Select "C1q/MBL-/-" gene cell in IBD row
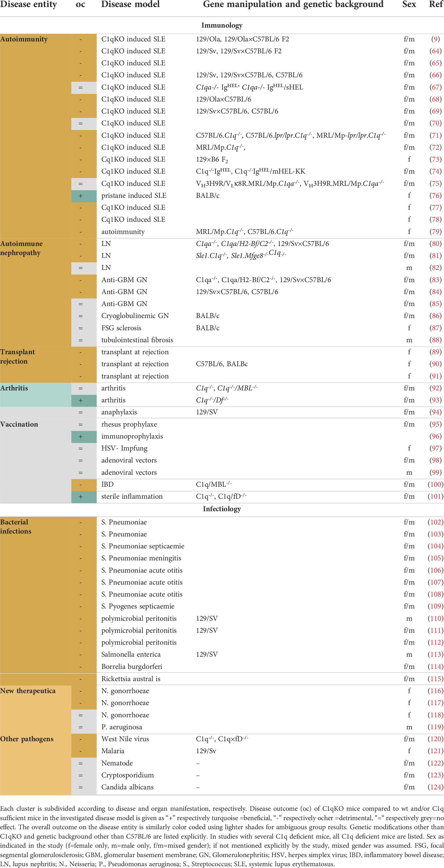The height and width of the screenshot is (868, 444). click(214, 484)
